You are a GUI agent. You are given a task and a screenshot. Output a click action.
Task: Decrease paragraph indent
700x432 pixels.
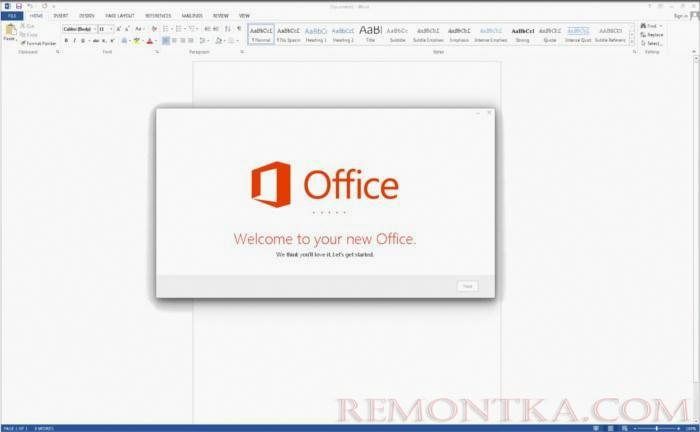coord(207,29)
